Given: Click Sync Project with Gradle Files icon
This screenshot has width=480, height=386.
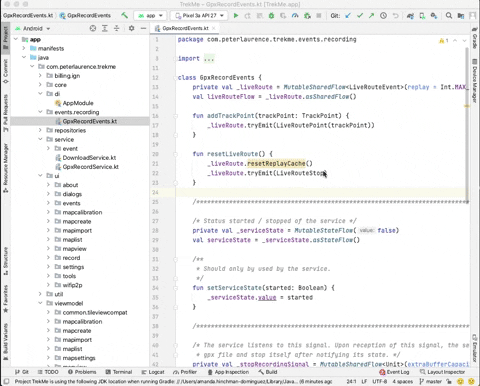Looking at the screenshot, I should pos(410,16).
